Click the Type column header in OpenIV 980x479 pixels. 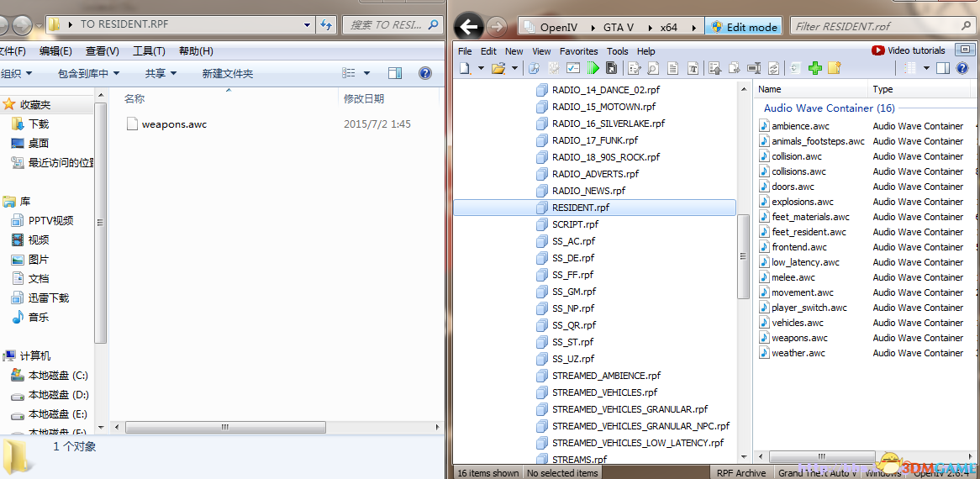tap(919, 89)
